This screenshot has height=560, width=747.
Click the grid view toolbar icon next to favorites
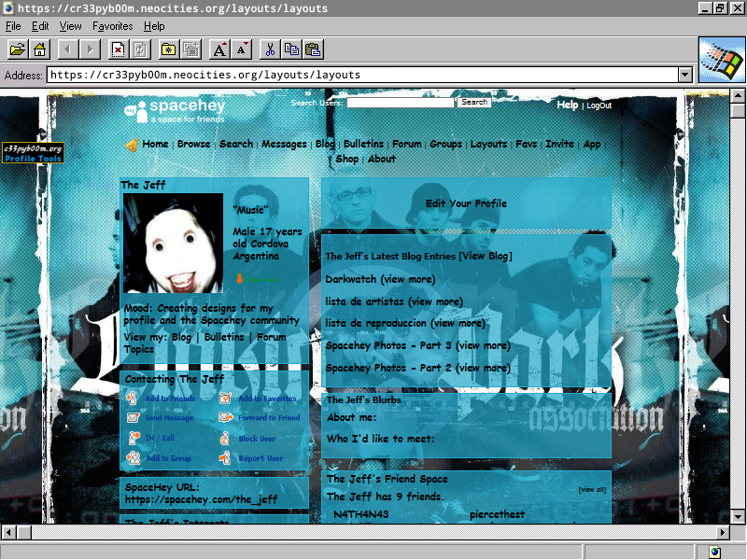pyautogui.click(x=191, y=49)
